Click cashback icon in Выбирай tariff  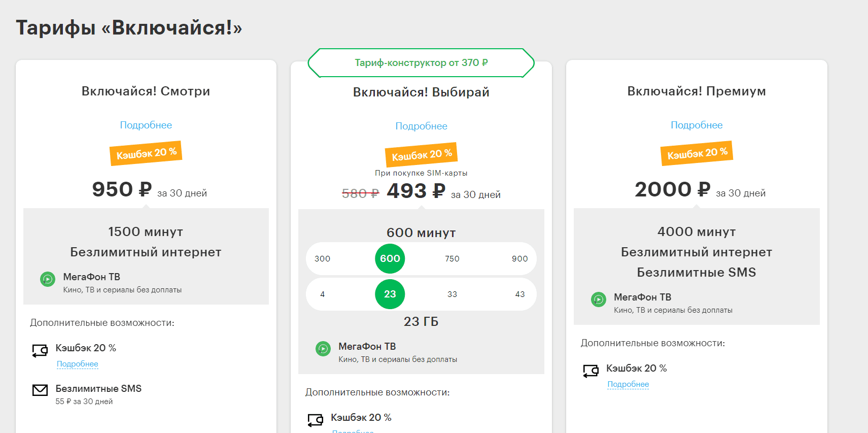(316, 420)
